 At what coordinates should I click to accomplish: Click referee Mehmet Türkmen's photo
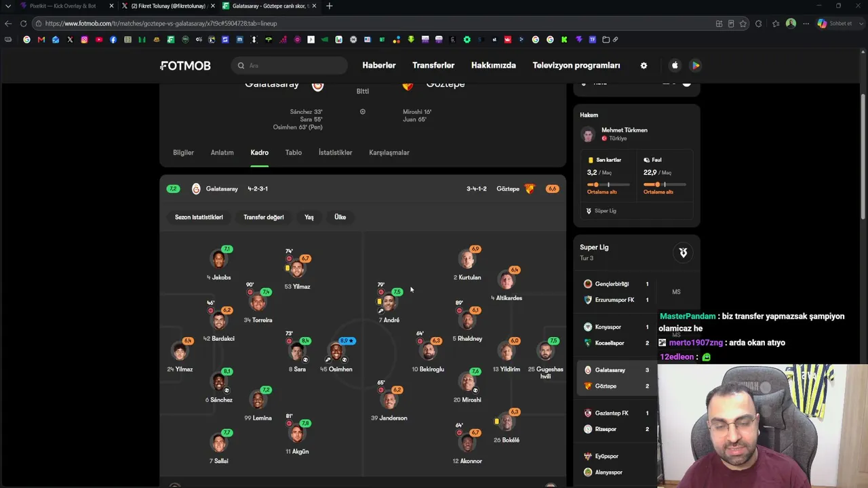pyautogui.click(x=588, y=134)
